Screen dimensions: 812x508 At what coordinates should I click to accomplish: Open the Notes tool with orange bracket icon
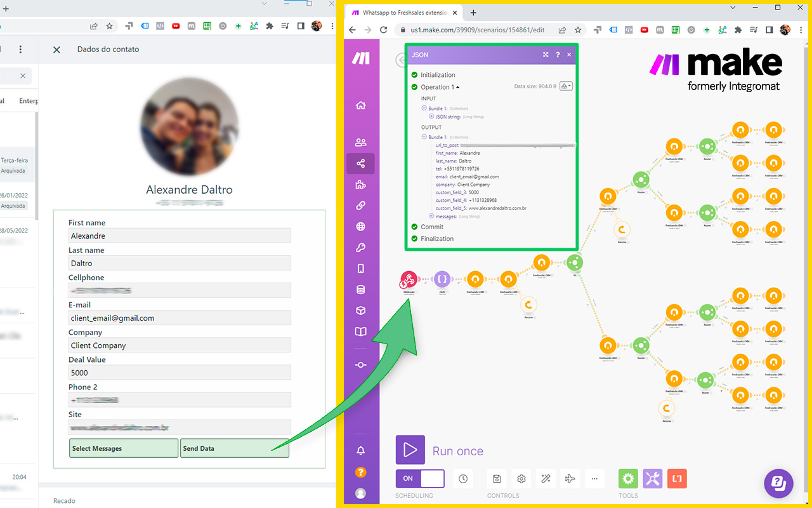pyautogui.click(x=676, y=478)
